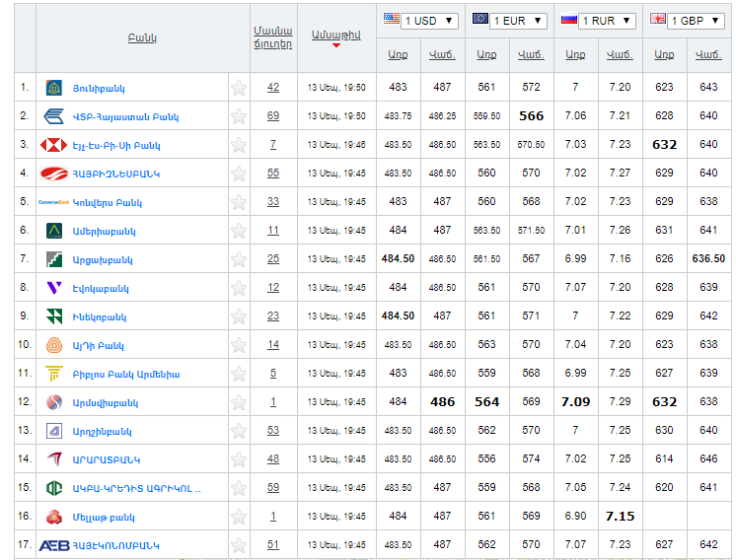Screen dimensions: 736x560
Task: Click the ACBA green logo in row 15
Action: pos(54,488)
